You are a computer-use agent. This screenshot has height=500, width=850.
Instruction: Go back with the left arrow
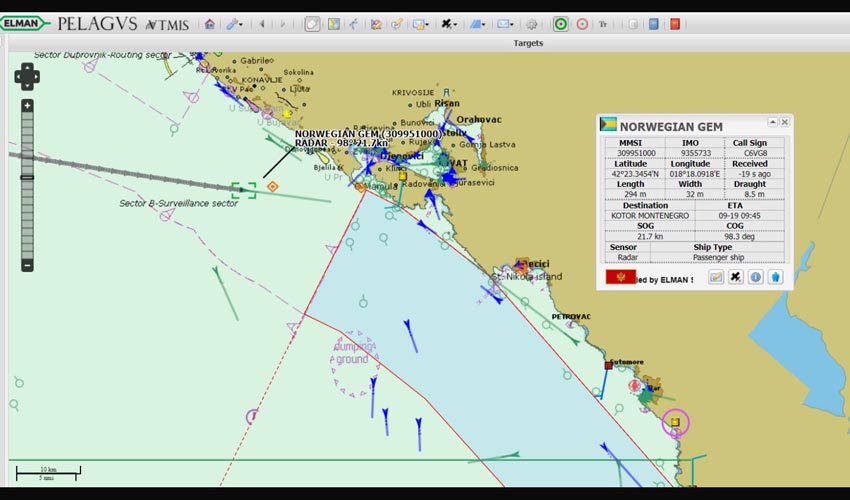tap(262, 24)
